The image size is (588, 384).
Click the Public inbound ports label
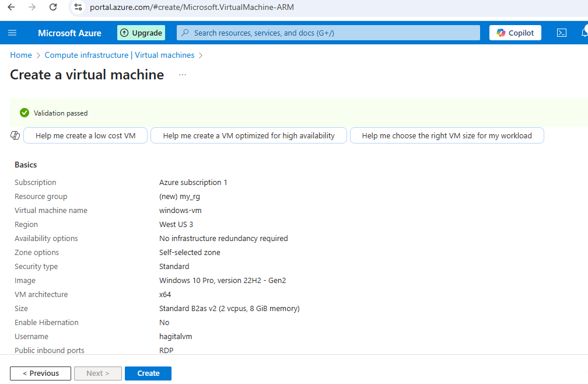pos(50,351)
